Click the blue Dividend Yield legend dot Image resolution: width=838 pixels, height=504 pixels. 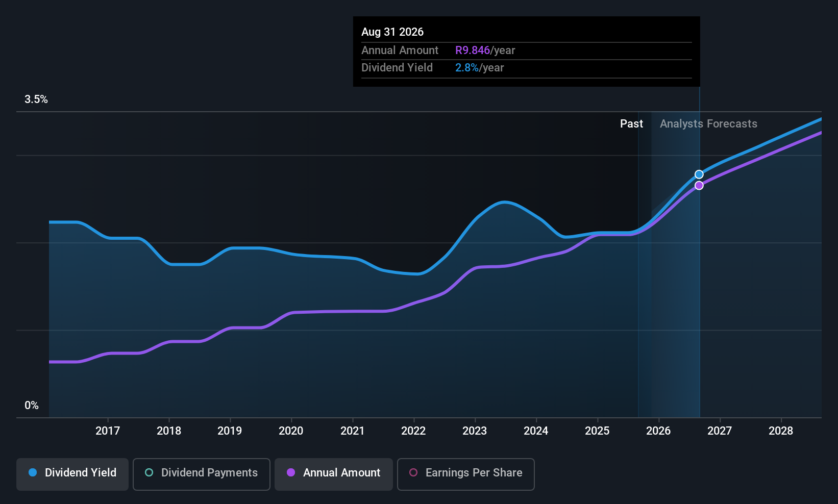(x=33, y=473)
